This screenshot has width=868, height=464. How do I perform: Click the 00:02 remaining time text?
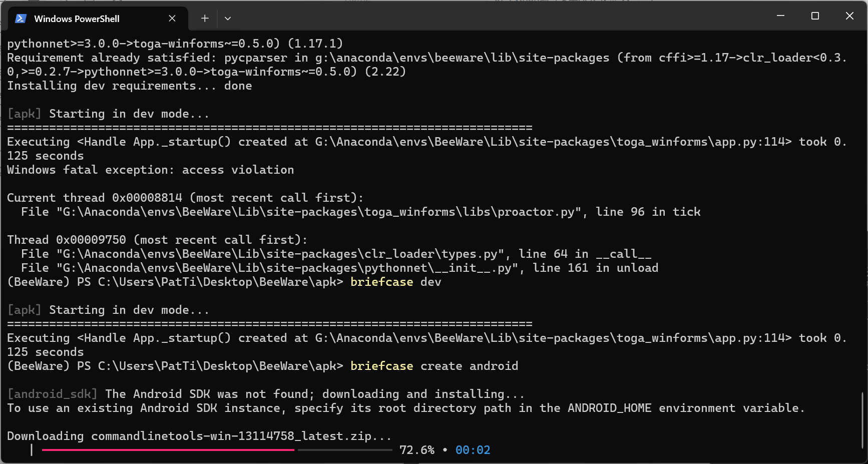click(x=473, y=450)
